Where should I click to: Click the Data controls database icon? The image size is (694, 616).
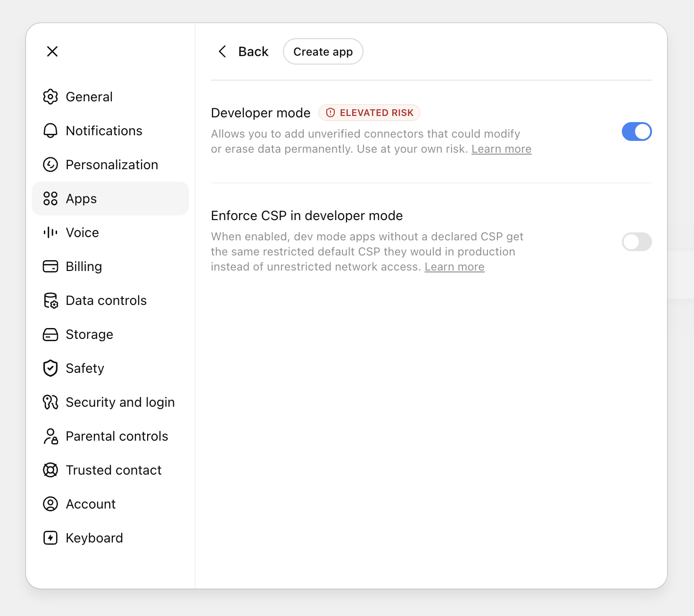tap(50, 300)
